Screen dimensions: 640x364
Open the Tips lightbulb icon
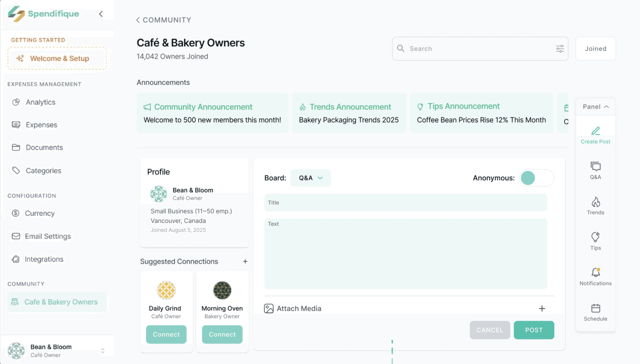pyautogui.click(x=595, y=241)
